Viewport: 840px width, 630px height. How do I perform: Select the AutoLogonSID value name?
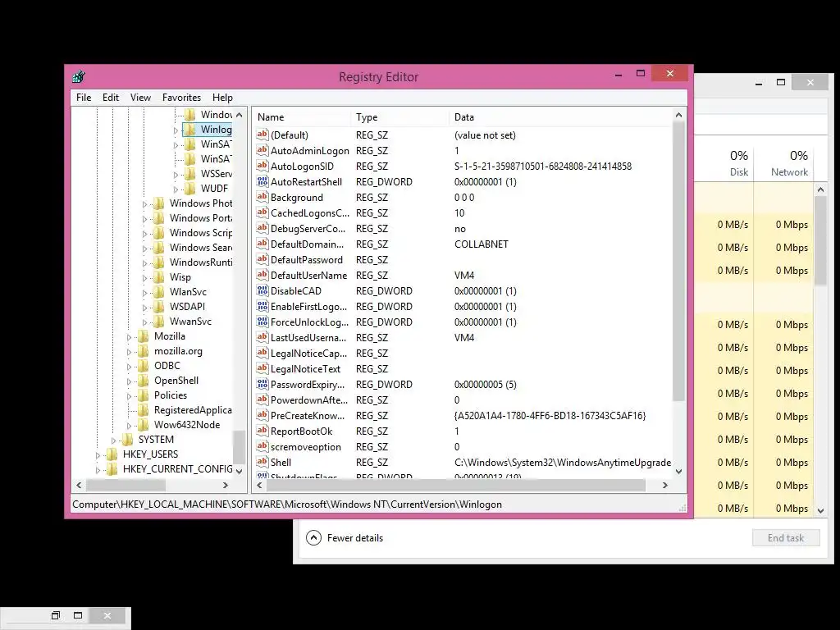point(302,166)
